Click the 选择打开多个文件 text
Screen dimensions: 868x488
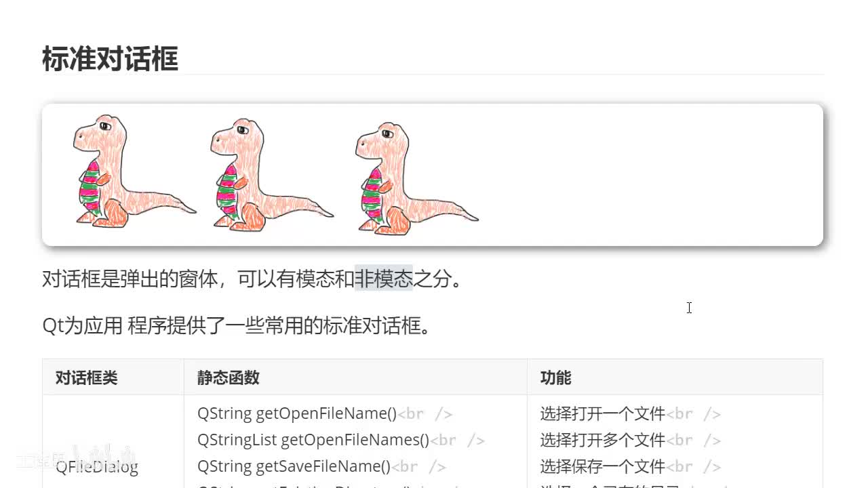(x=603, y=440)
